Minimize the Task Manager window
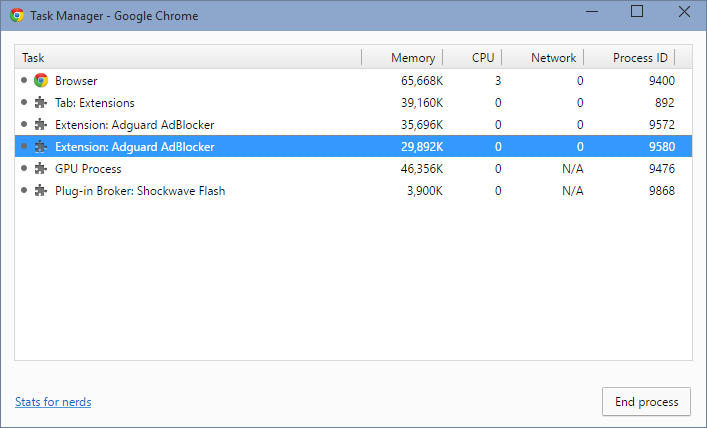The height and width of the screenshot is (428, 707). pyautogui.click(x=592, y=12)
